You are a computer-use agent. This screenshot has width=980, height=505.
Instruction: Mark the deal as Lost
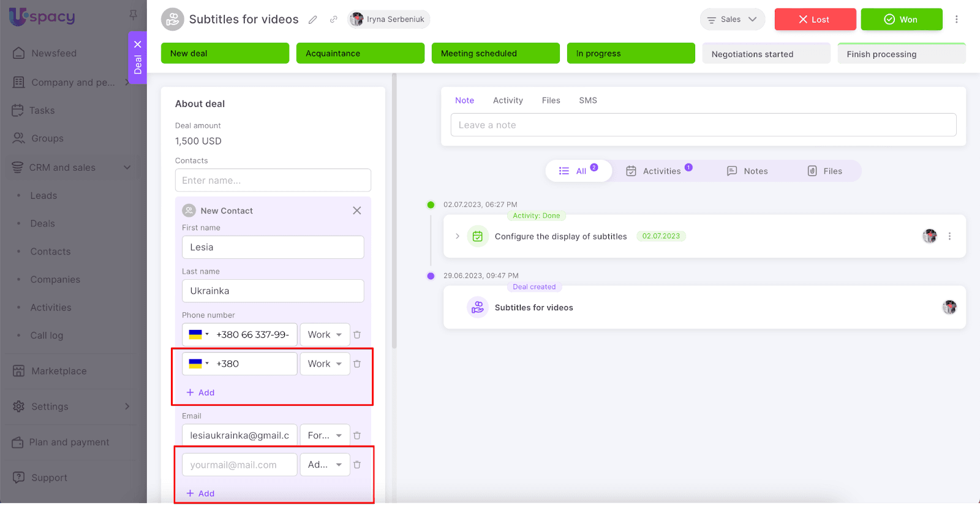pos(815,20)
